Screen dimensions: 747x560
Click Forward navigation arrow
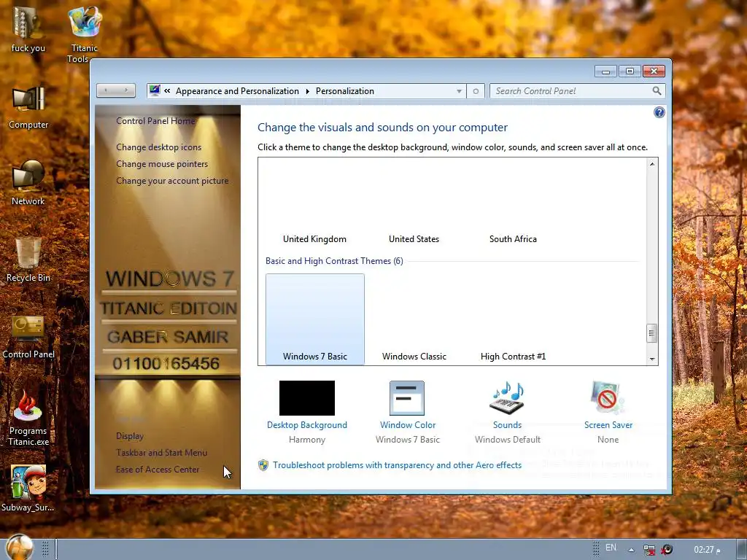(x=126, y=90)
